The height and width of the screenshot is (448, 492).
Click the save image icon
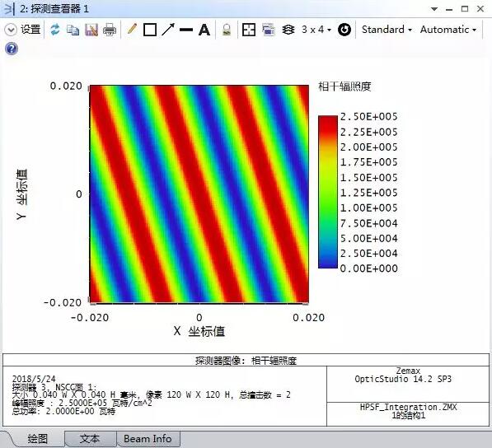91,30
